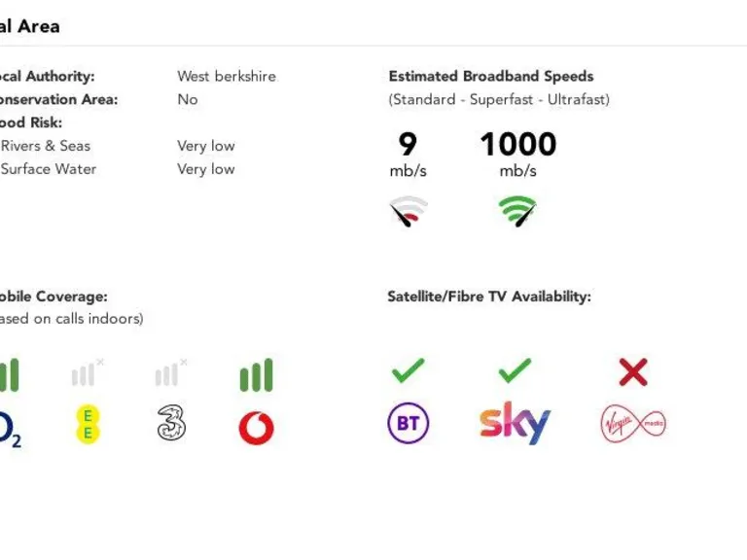
Task: Click the Sky logo
Action: [515, 423]
